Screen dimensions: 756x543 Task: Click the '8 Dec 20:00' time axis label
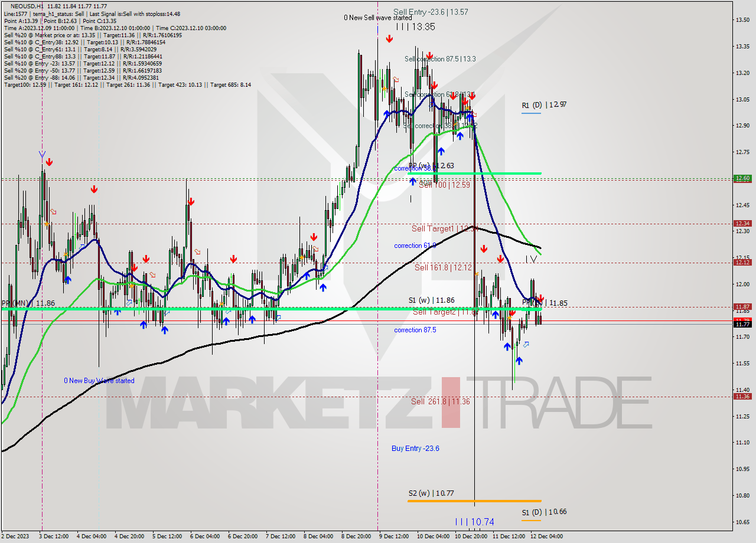click(x=356, y=537)
